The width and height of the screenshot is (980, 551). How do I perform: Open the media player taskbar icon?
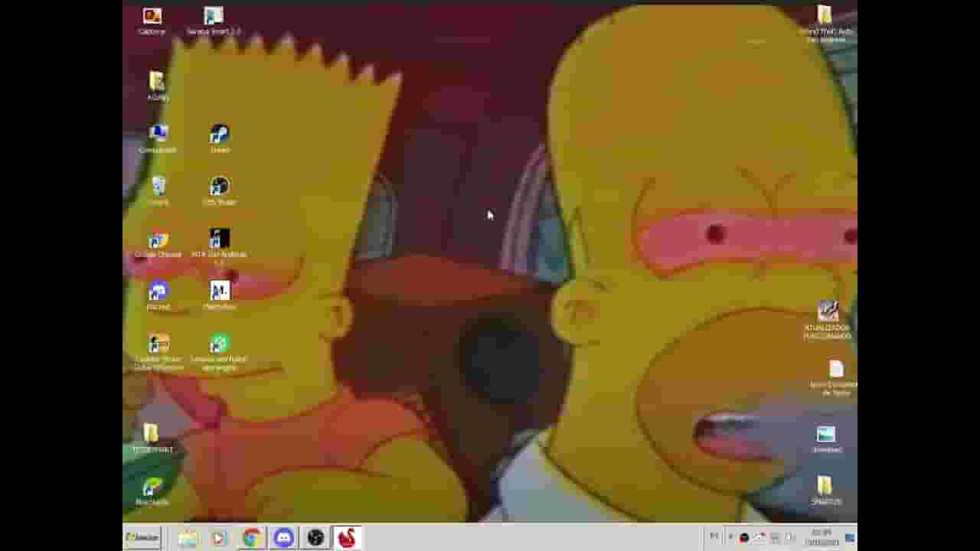[219, 538]
